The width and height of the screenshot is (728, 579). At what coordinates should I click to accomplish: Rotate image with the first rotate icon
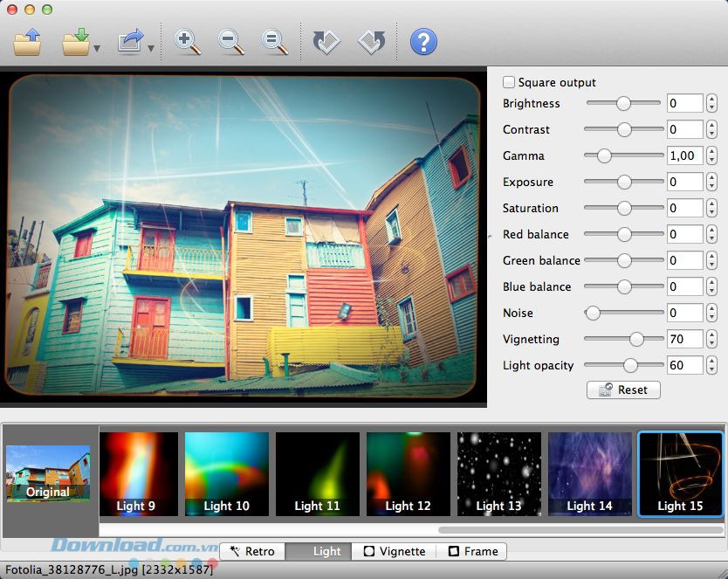coord(326,42)
